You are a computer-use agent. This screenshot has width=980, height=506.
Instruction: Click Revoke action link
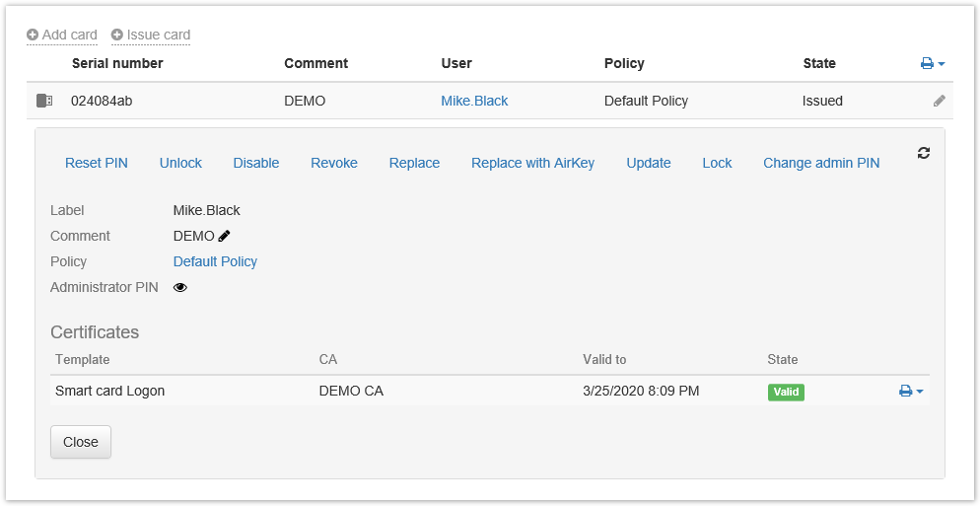pyautogui.click(x=334, y=163)
